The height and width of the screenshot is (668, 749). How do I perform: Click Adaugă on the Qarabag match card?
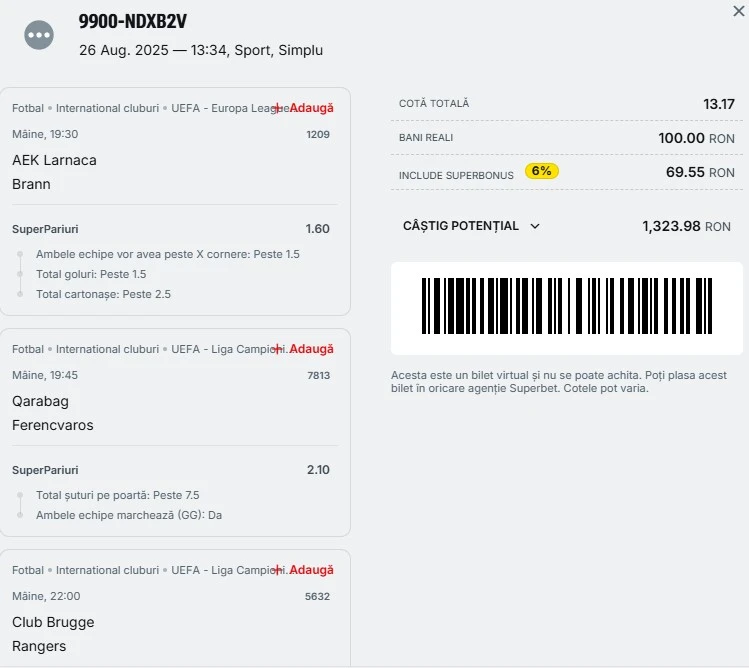(311, 349)
